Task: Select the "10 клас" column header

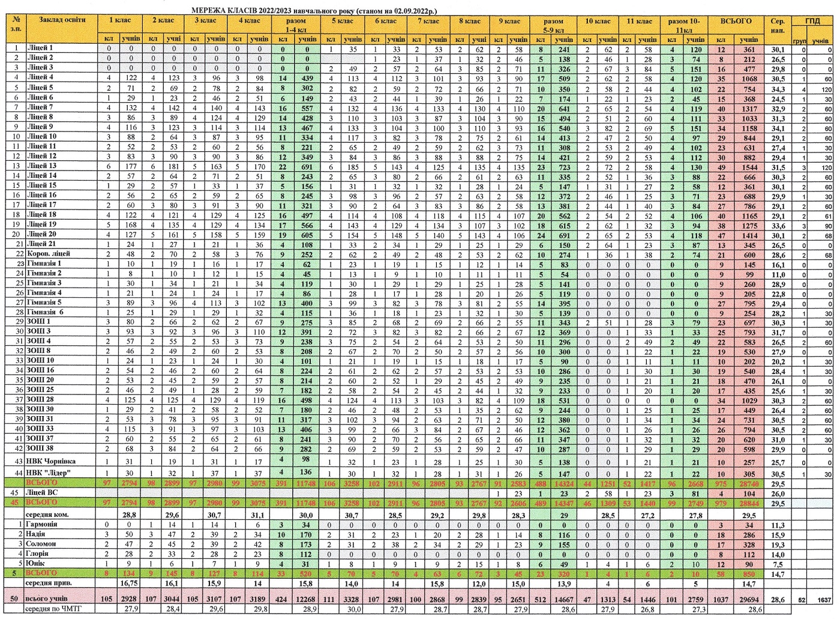Action: (598, 21)
